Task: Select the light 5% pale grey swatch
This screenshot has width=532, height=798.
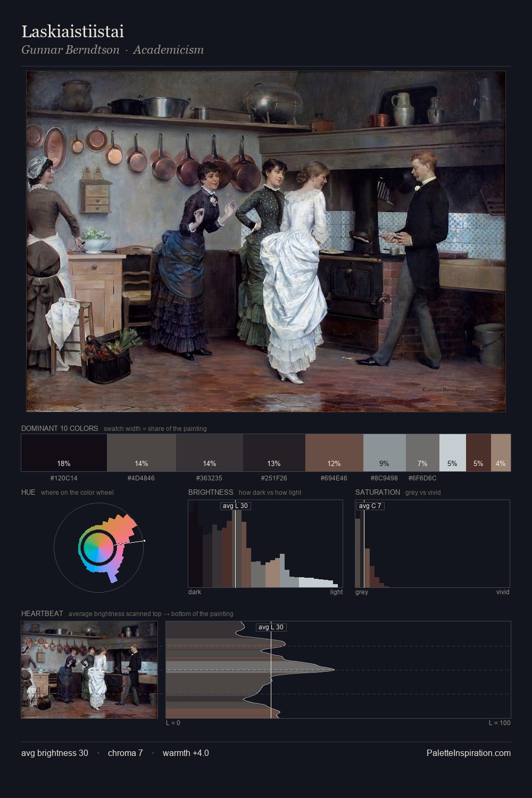Action: (x=452, y=453)
